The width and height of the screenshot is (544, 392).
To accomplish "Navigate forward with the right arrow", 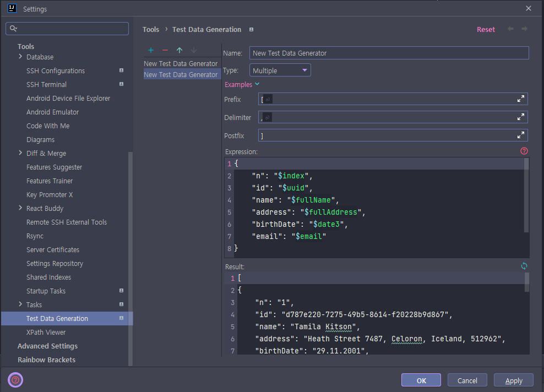I will 525,29.
